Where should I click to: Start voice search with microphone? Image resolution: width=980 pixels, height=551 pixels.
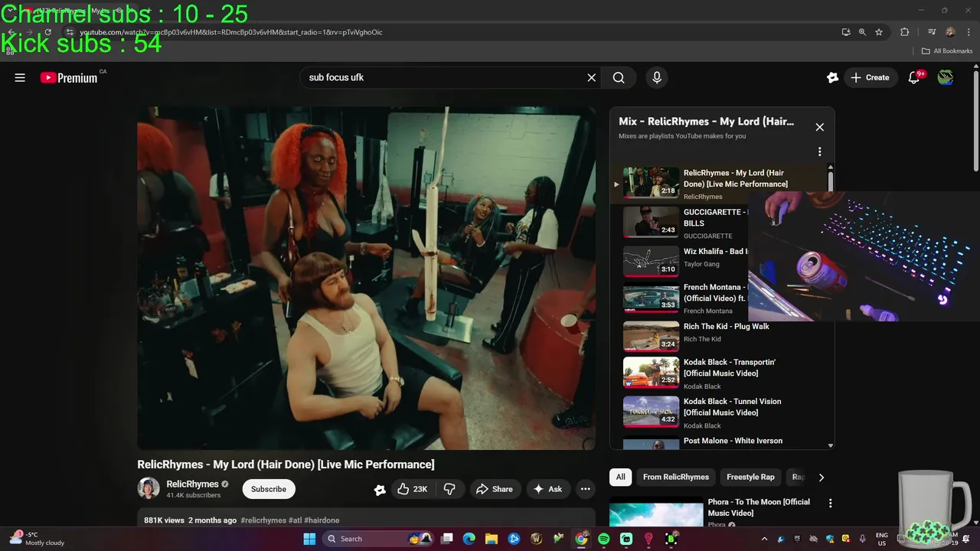[656, 77]
